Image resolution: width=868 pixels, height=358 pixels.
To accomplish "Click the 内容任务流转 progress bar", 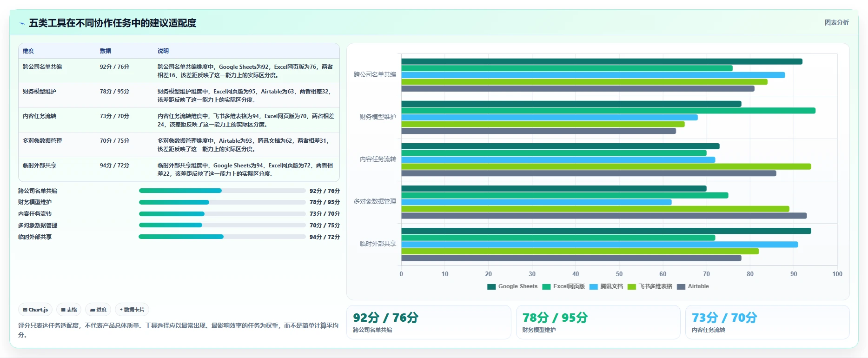I will point(222,214).
